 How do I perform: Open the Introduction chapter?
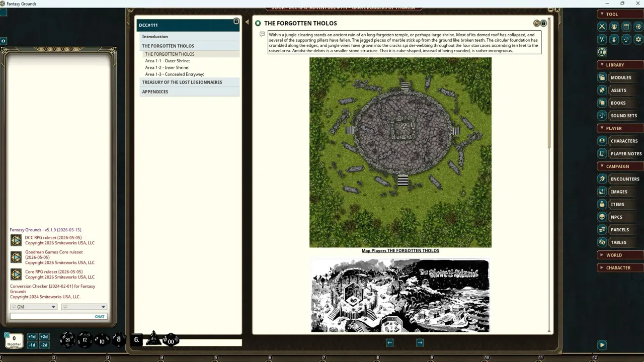189,36
